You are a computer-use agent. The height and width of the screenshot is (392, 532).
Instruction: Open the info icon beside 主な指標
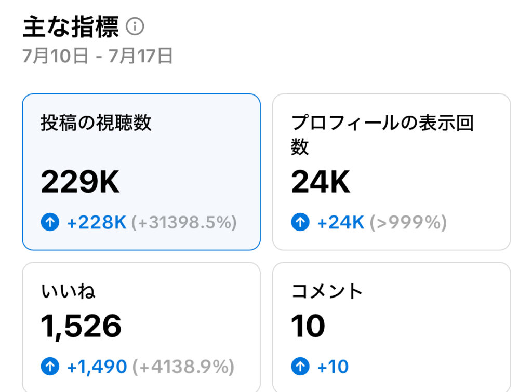[135, 26]
